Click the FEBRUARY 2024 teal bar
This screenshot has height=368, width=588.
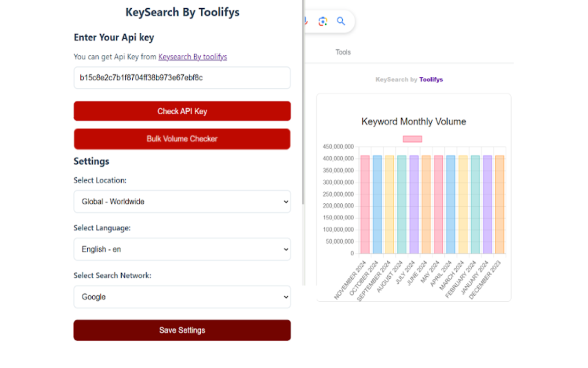475,205
